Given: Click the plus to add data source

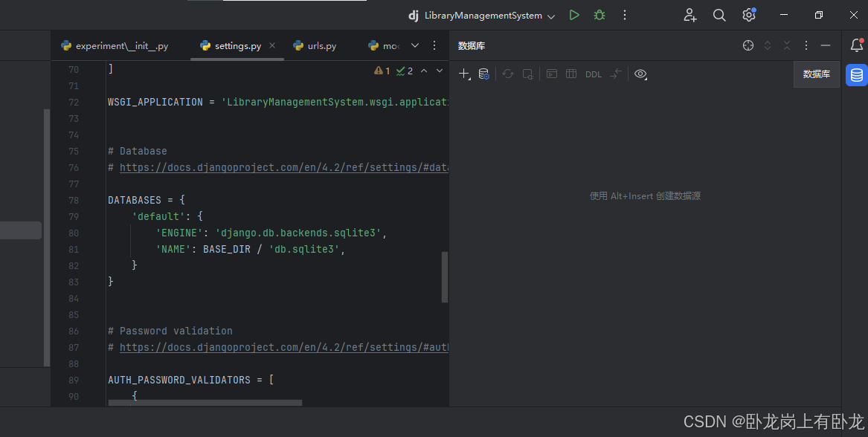Looking at the screenshot, I should (x=464, y=74).
